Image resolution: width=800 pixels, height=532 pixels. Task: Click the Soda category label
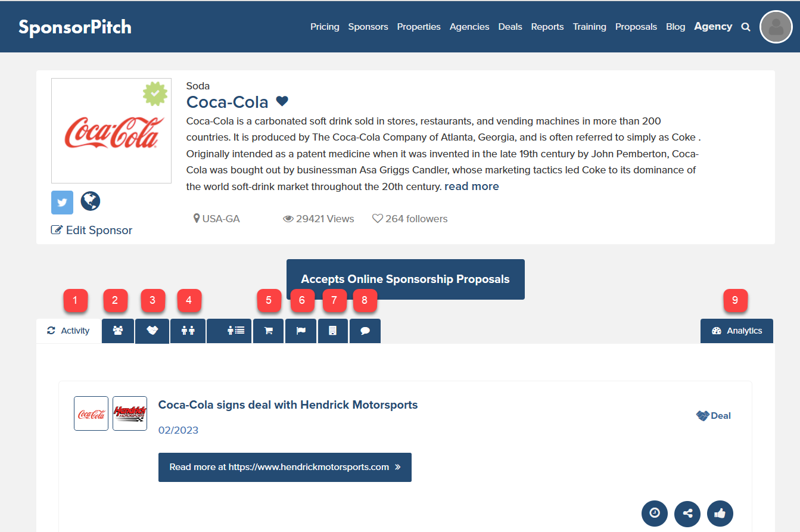click(x=198, y=86)
